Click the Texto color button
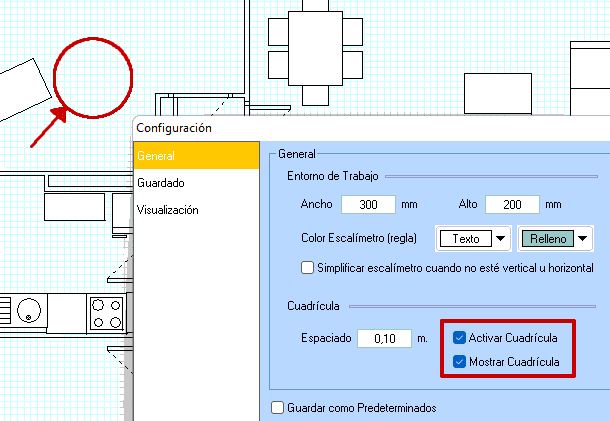610x421 pixels. 466,239
